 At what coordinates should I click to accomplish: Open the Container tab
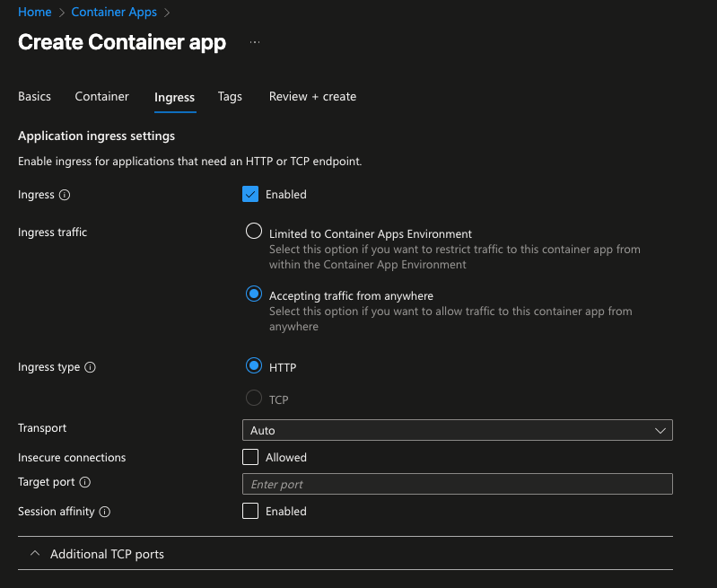pos(101,96)
